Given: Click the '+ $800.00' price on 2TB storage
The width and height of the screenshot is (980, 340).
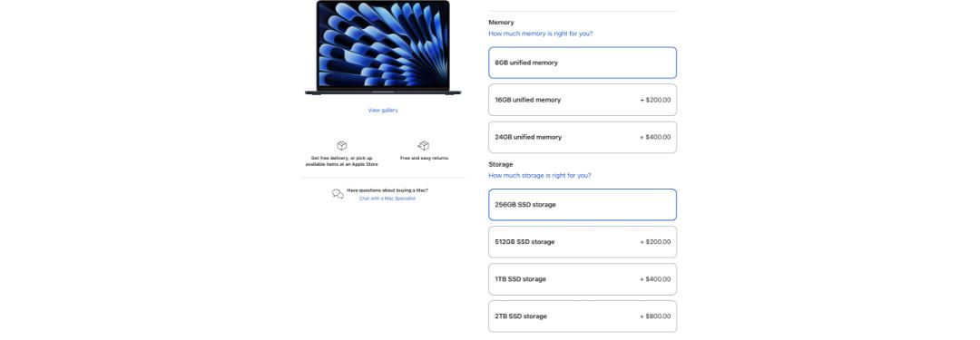Looking at the screenshot, I should [x=655, y=316].
